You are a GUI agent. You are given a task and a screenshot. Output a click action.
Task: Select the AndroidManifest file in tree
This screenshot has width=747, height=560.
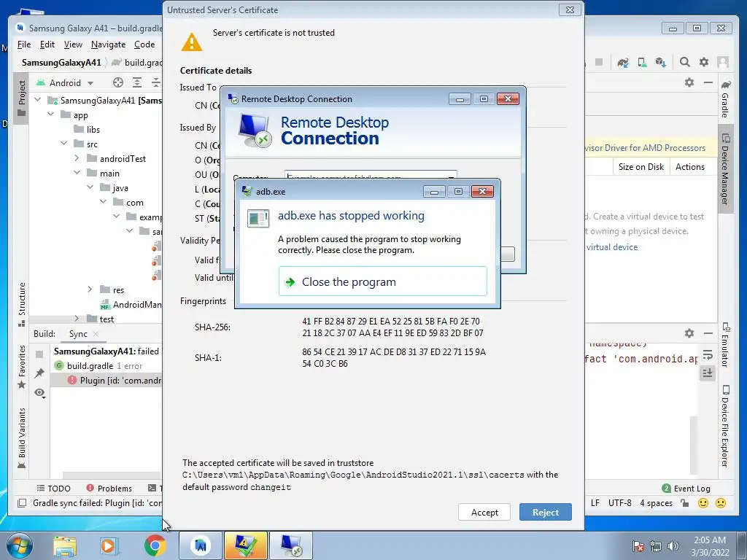pyautogui.click(x=131, y=305)
